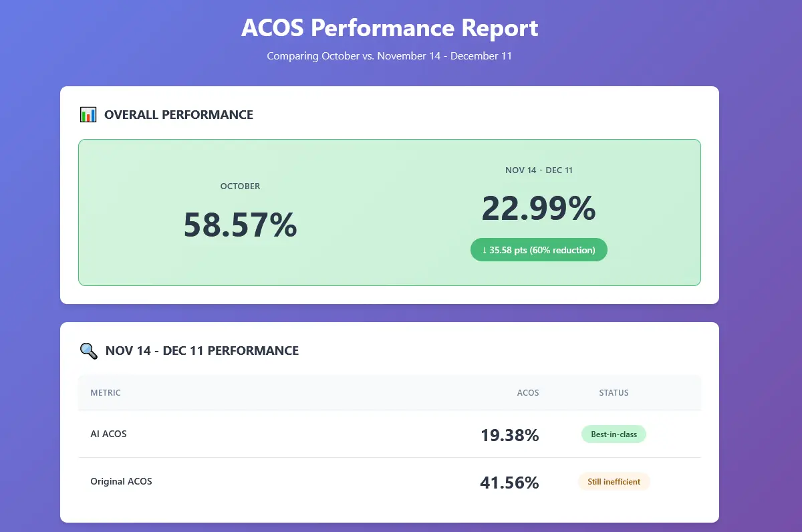This screenshot has width=802, height=532.
Task: Click the bar chart icon beside Overall Performance
Action: pyautogui.click(x=88, y=115)
